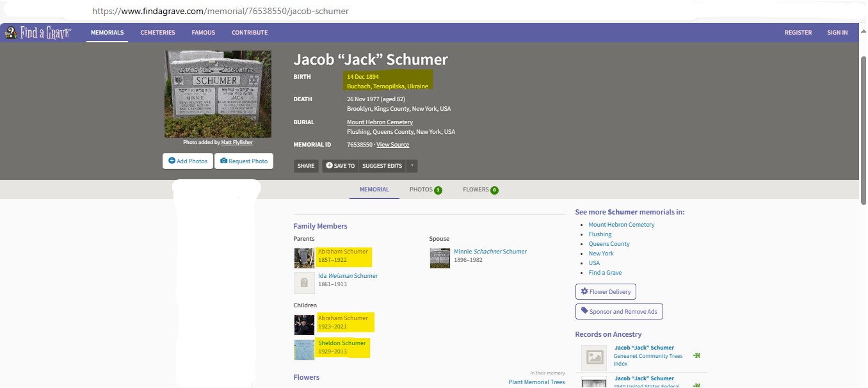Click the Request Photo button

[x=244, y=161]
